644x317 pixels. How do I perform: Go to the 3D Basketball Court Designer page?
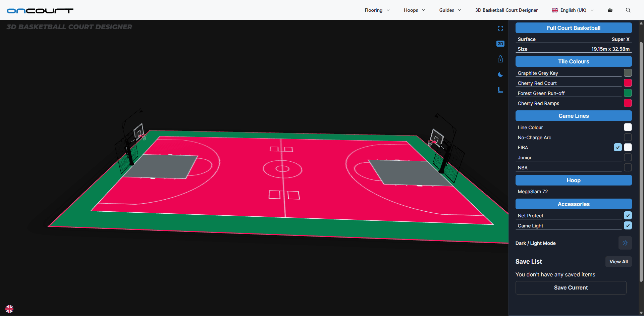506,10
